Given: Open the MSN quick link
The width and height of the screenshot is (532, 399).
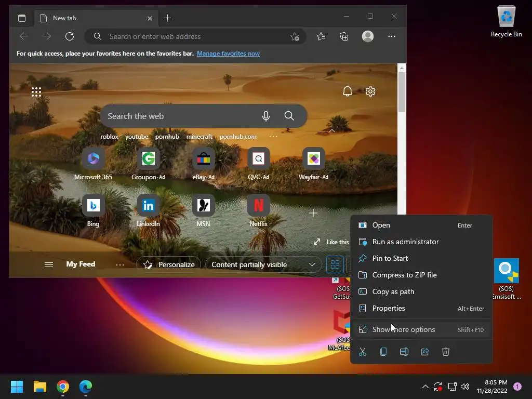Looking at the screenshot, I should click(x=204, y=211).
